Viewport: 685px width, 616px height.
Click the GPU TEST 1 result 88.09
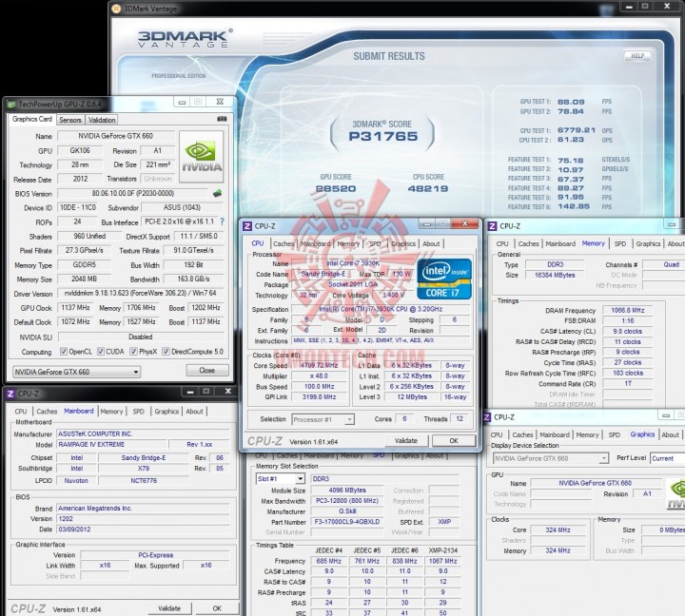tap(571, 102)
